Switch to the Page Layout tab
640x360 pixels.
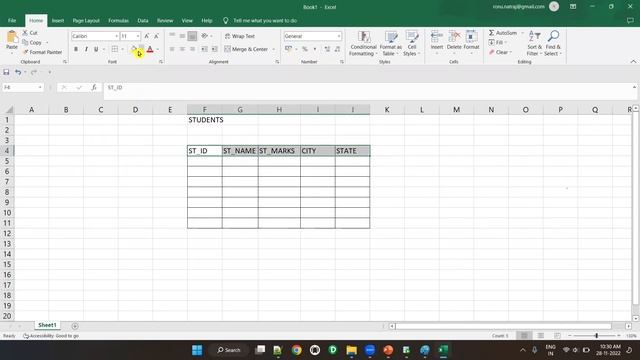pyautogui.click(x=86, y=20)
